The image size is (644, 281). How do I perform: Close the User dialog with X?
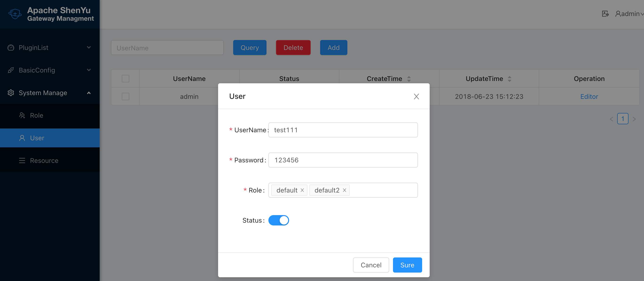tap(416, 96)
